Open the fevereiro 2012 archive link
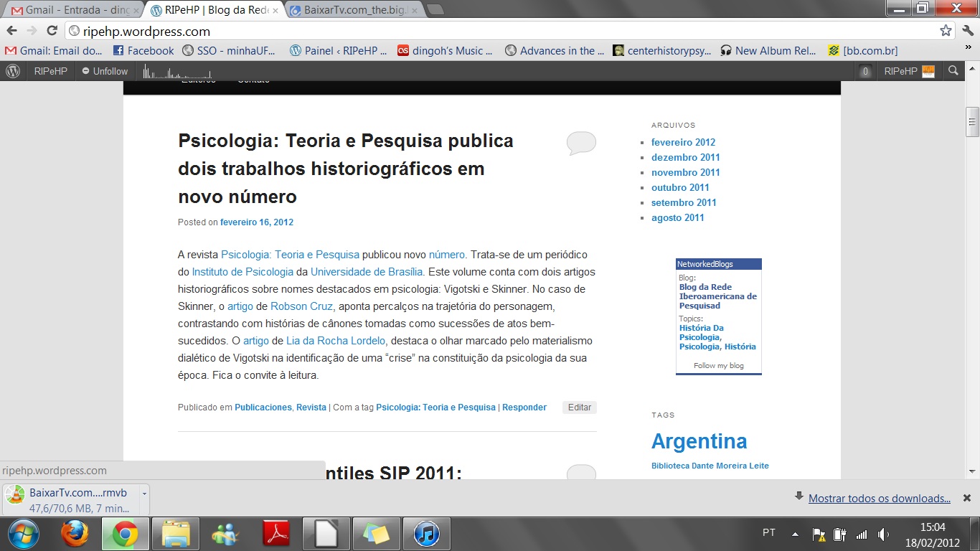The width and height of the screenshot is (980, 551). click(x=683, y=142)
